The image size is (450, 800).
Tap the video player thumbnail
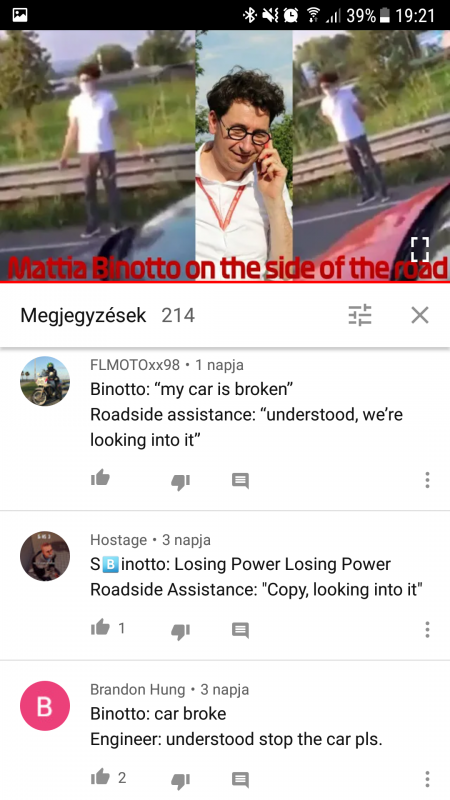pyautogui.click(x=225, y=155)
